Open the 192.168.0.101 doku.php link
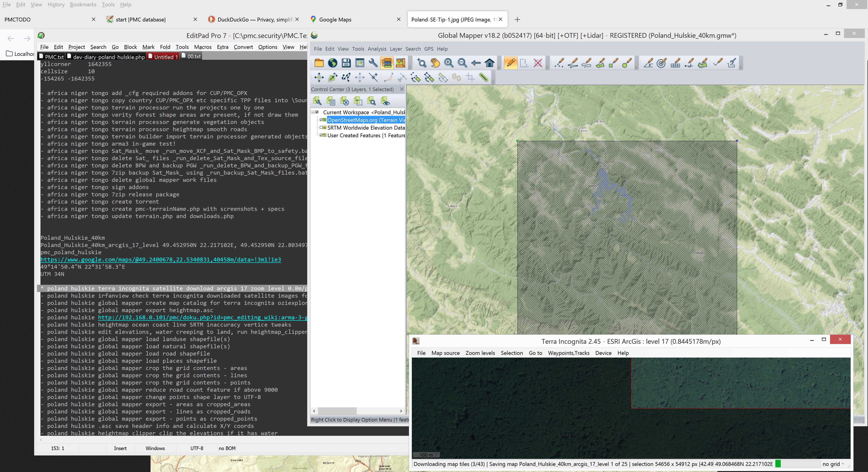The width and height of the screenshot is (868, 472). [x=203, y=317]
